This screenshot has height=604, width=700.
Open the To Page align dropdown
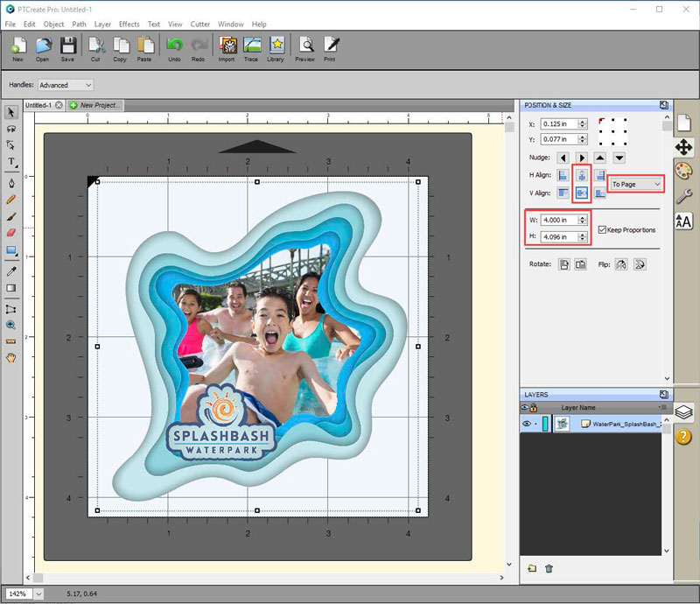tap(636, 184)
